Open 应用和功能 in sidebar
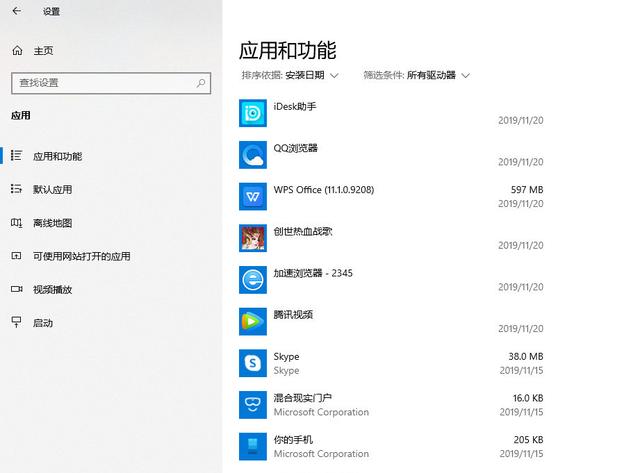 point(57,156)
